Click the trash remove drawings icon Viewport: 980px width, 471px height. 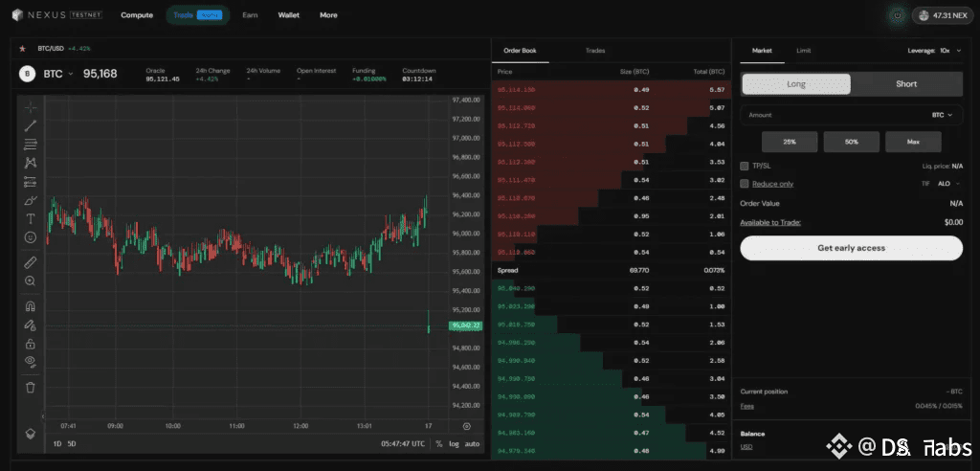pos(30,387)
